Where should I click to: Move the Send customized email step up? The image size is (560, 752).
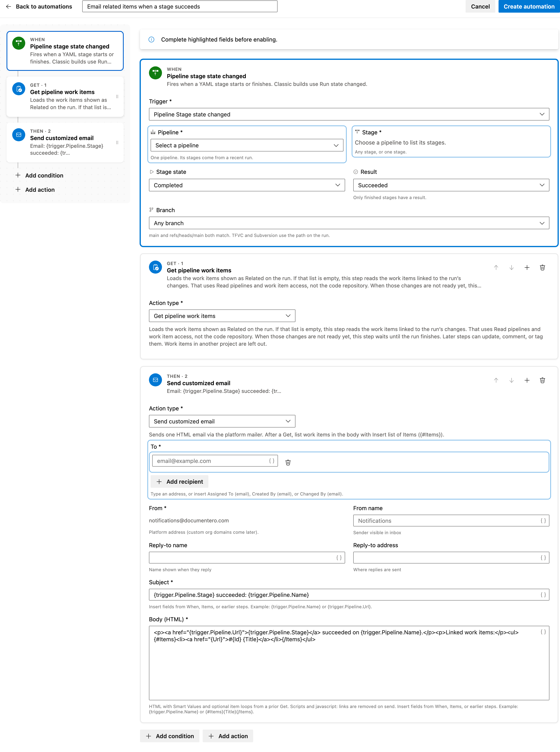(496, 380)
